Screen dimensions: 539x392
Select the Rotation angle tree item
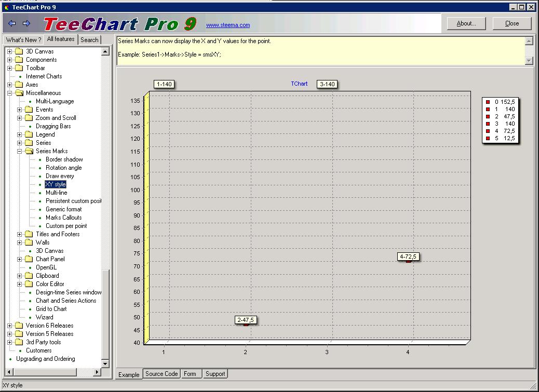click(x=63, y=168)
